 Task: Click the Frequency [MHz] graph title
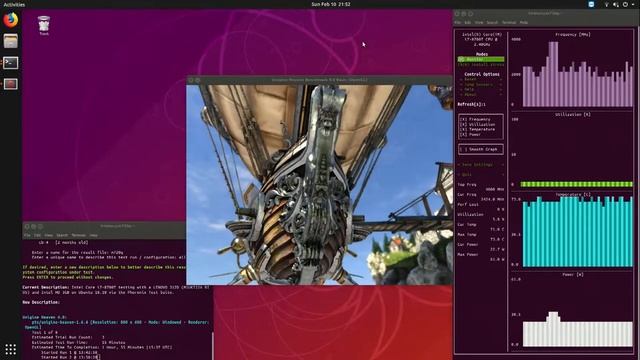point(573,35)
